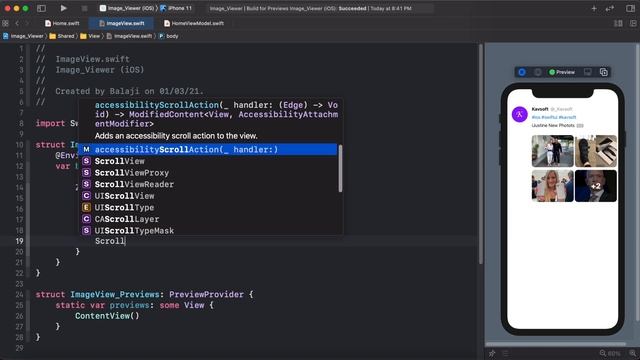
Task: Click the code editor vertical scrollbar
Action: pyautogui.click(x=480, y=155)
